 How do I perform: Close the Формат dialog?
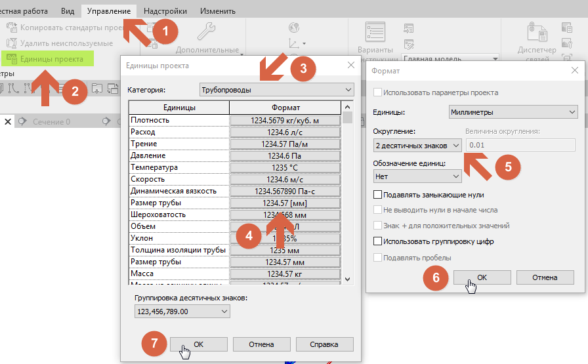574,70
